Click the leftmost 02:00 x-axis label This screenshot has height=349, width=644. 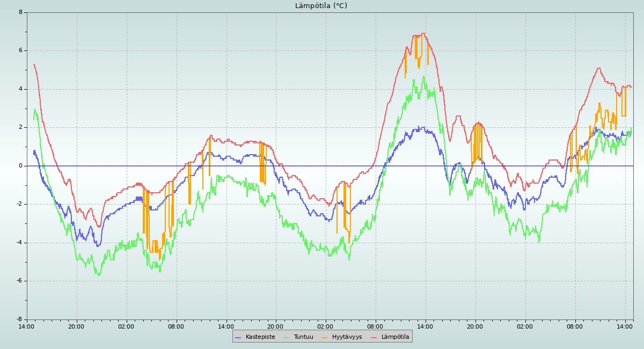pyautogui.click(x=126, y=326)
